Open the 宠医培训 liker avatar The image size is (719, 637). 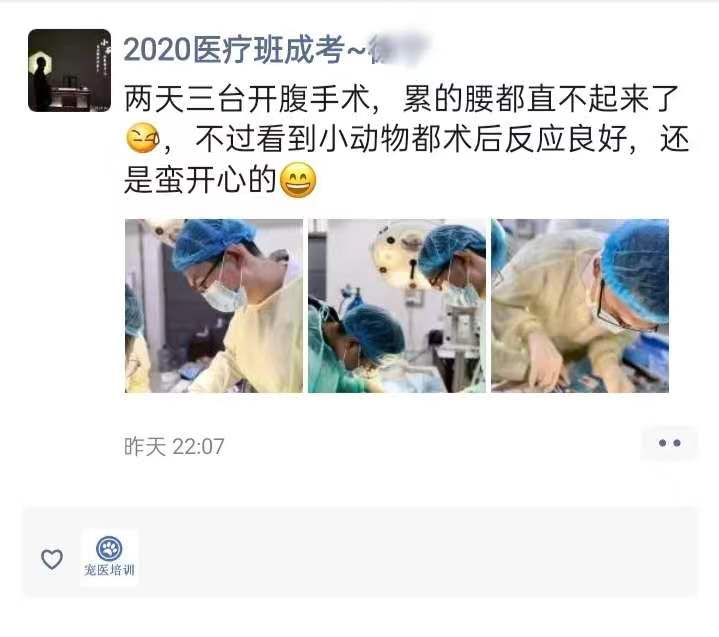(109, 557)
